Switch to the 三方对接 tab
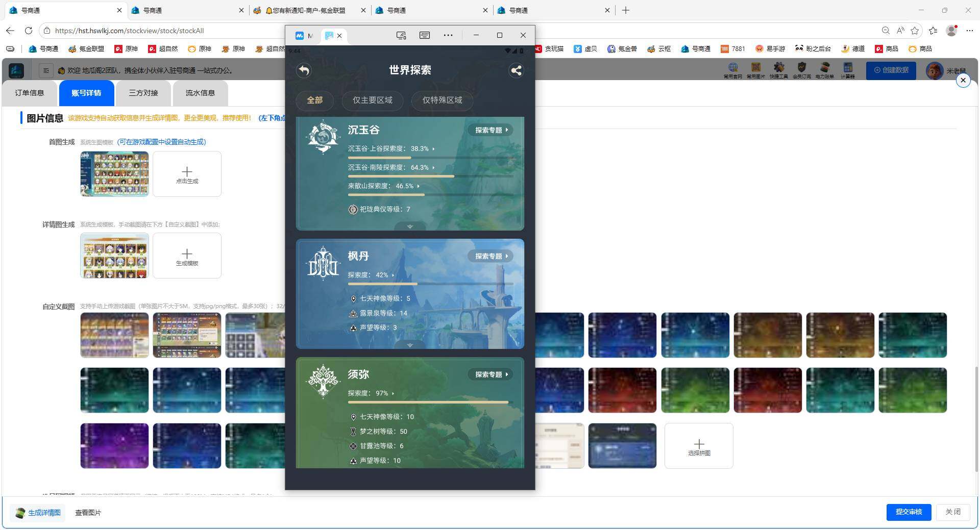 (143, 93)
